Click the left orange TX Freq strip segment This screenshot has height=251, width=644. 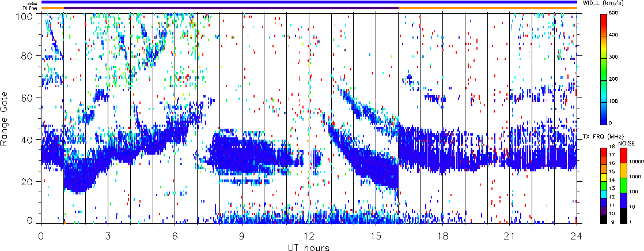coord(52,8)
